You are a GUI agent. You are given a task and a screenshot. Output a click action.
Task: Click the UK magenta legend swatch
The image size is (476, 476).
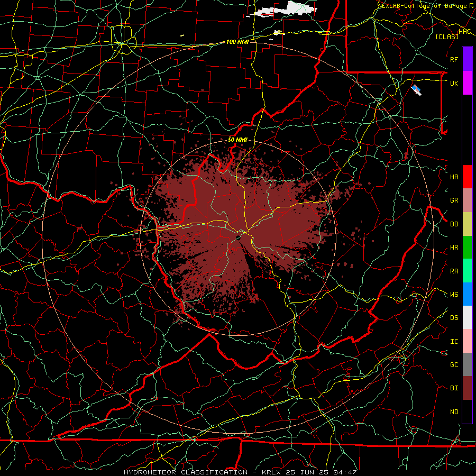467,83
